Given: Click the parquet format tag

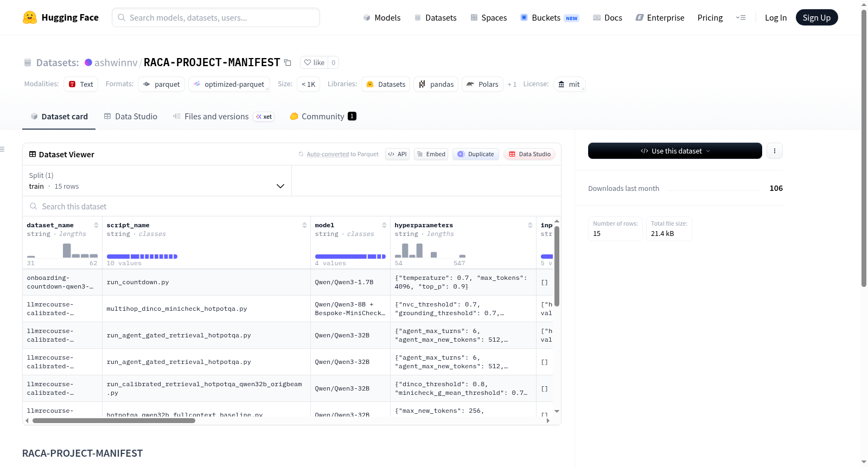Looking at the screenshot, I should (x=161, y=84).
